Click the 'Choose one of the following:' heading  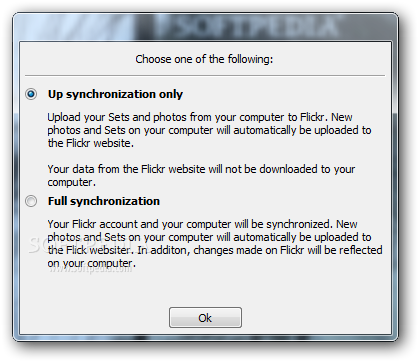pos(204,59)
